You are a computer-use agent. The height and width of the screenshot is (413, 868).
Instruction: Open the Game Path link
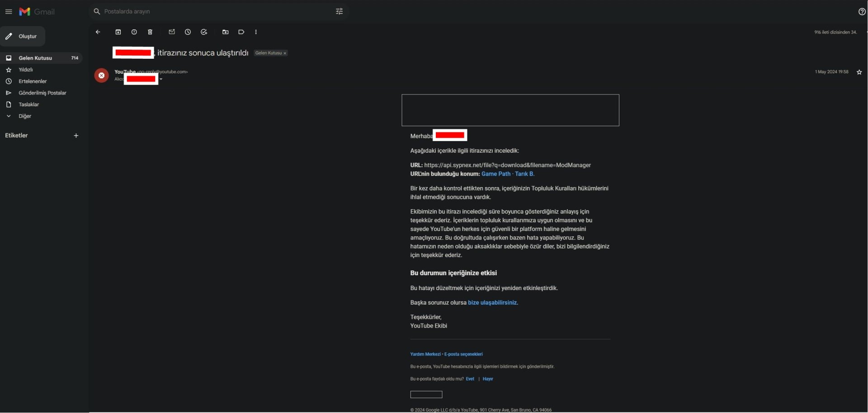[496, 174]
